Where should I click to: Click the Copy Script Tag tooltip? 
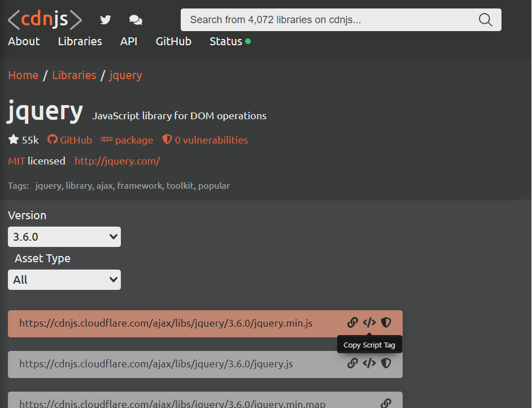tap(369, 345)
